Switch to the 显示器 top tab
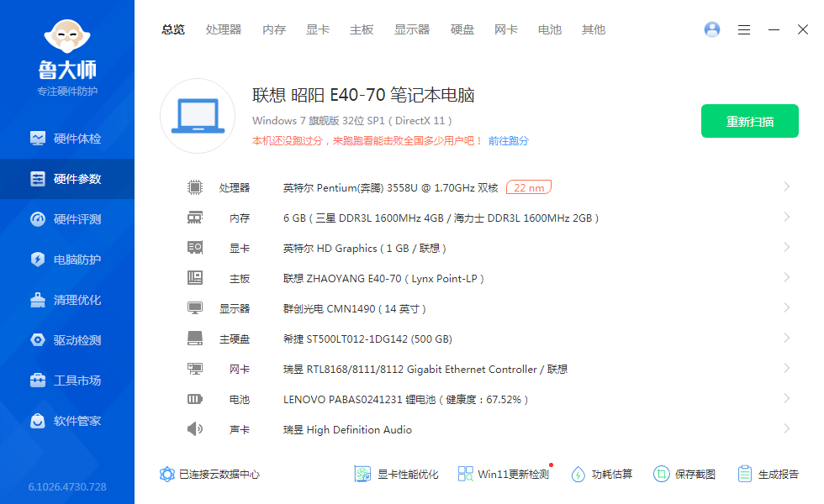Screen dimensions: 824x504 412,30
